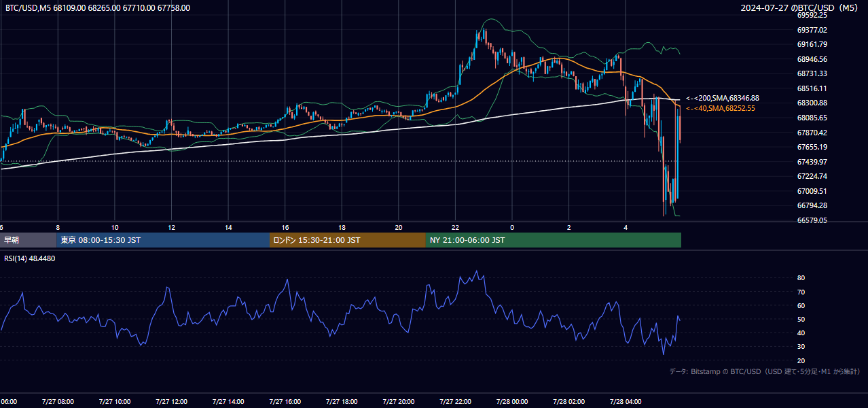Click the <-<200,SMA,68346.88 label
868x408 pixels.
pos(723,99)
